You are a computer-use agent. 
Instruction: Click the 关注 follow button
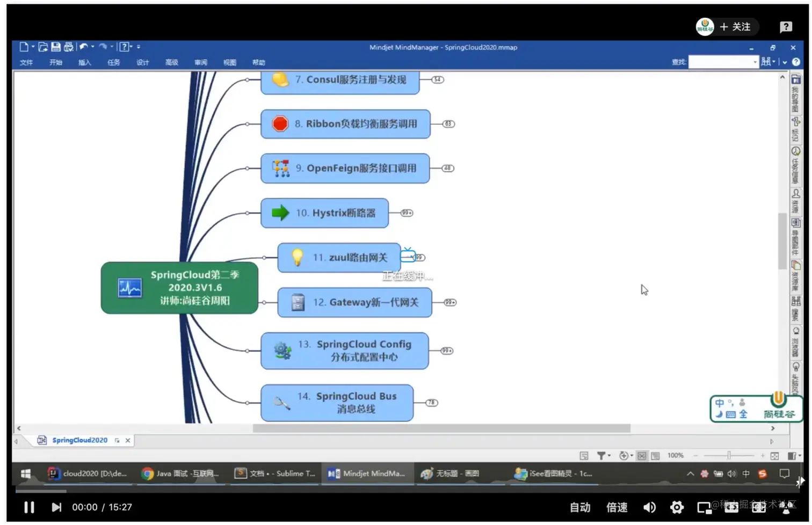[735, 27]
